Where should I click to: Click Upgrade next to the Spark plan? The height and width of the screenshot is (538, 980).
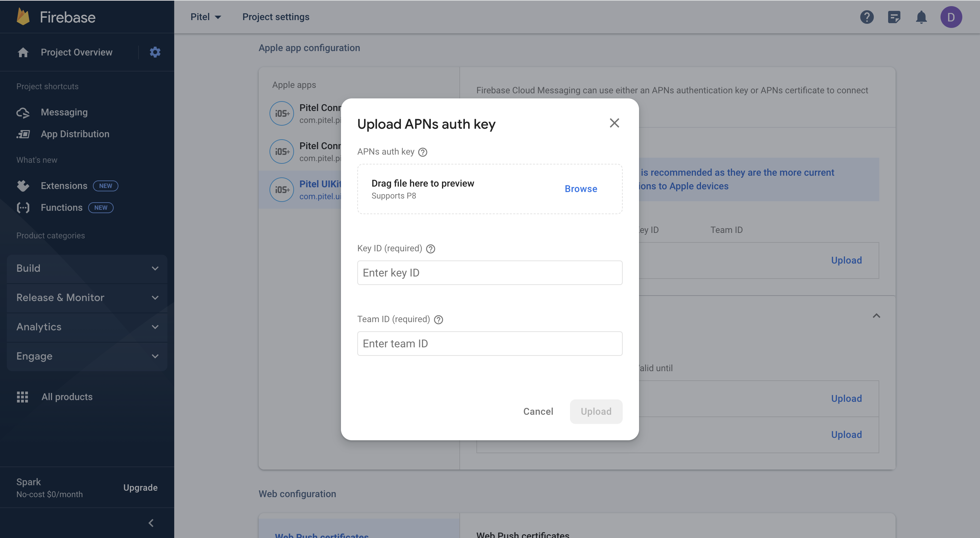click(x=141, y=488)
